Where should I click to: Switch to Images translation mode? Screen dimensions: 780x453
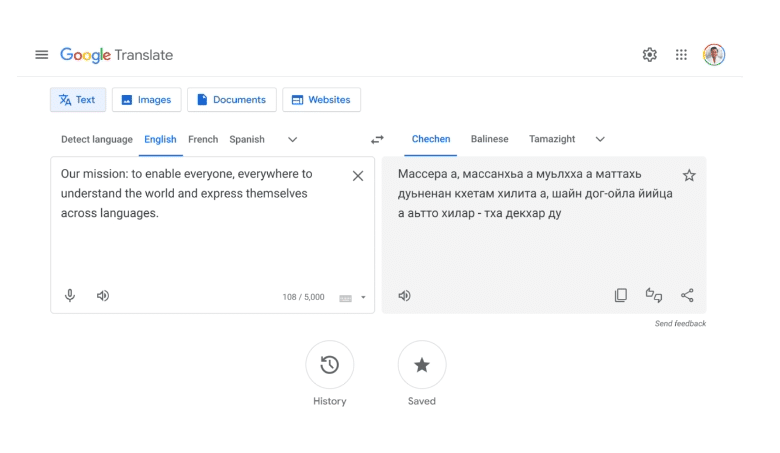point(146,99)
